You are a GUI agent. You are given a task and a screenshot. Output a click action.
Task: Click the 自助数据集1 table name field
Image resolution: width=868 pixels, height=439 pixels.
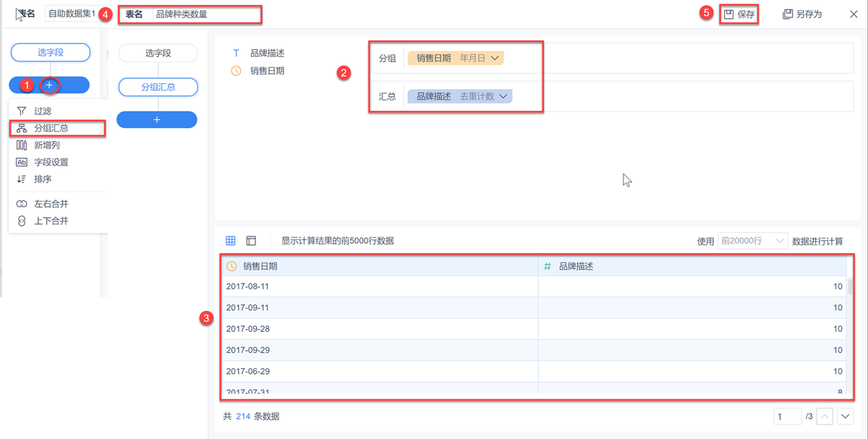tap(71, 14)
